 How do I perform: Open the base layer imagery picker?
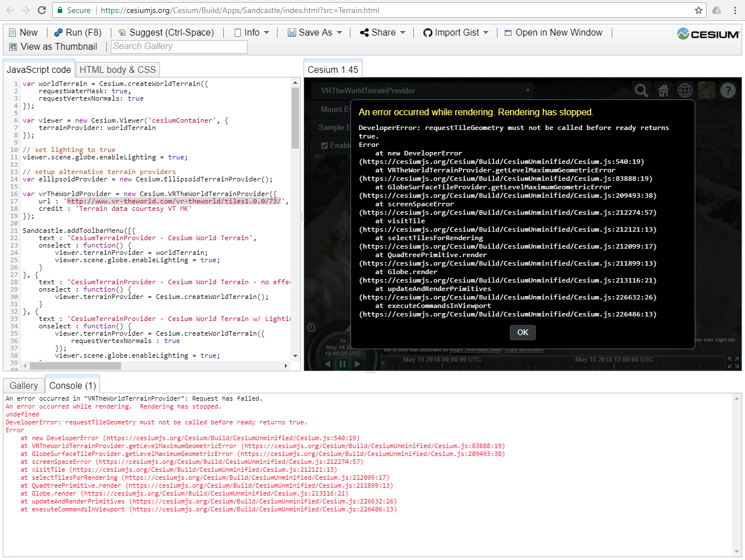point(707,90)
